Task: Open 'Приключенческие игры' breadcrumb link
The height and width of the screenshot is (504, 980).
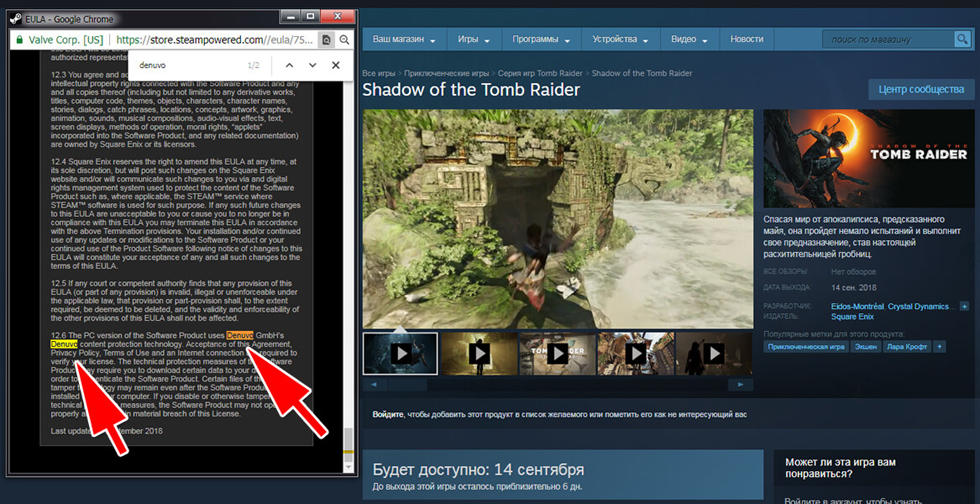Action: (x=446, y=73)
